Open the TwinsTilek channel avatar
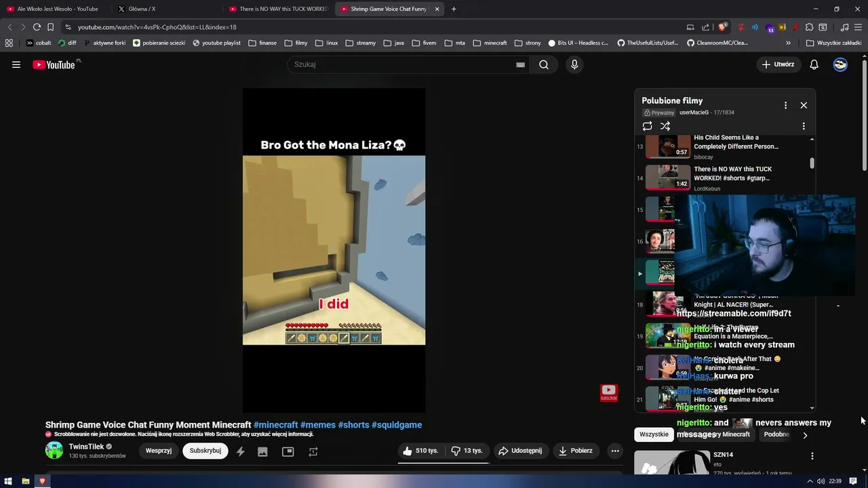Image resolution: width=868 pixels, height=488 pixels. tap(54, 451)
